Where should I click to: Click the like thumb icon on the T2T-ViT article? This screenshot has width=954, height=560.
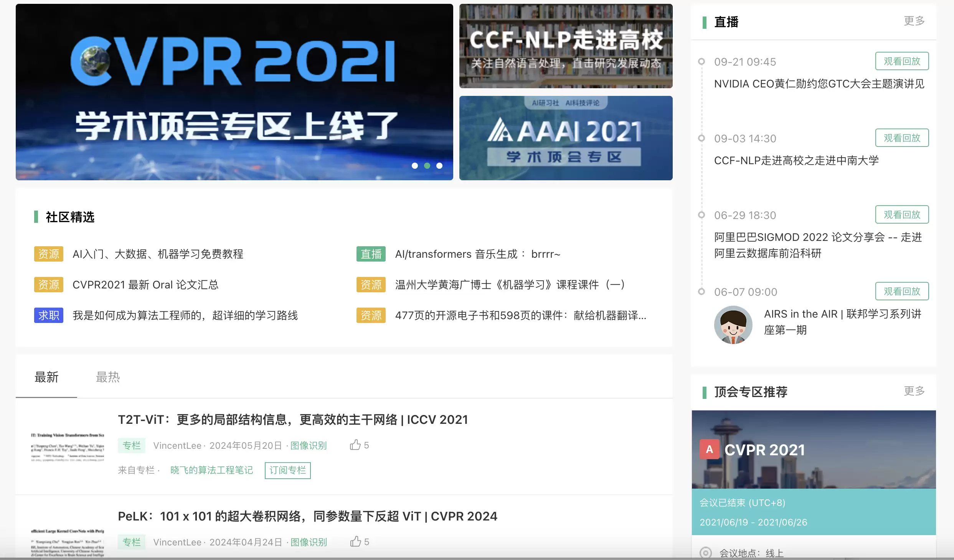coord(355,445)
